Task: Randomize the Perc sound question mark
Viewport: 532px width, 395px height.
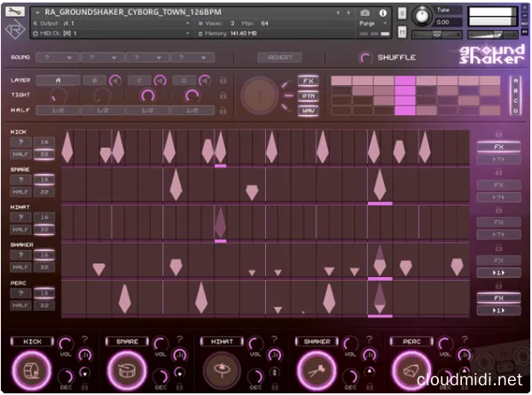Action: [465, 339]
